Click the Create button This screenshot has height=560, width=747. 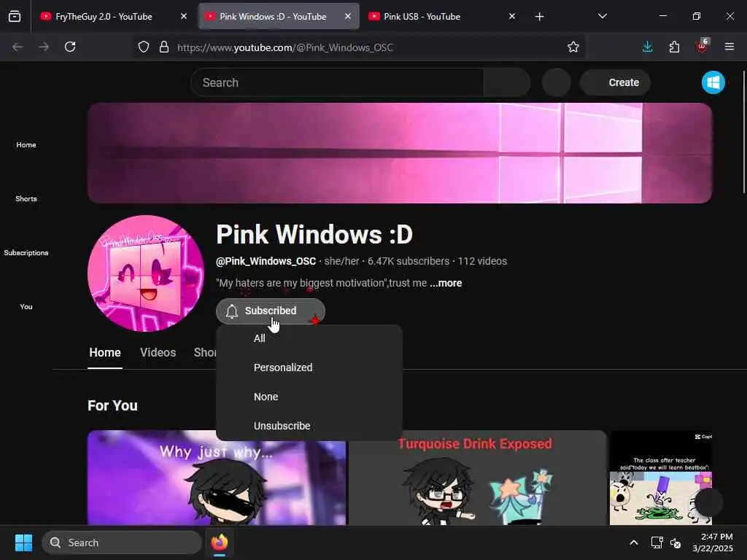coord(615,82)
